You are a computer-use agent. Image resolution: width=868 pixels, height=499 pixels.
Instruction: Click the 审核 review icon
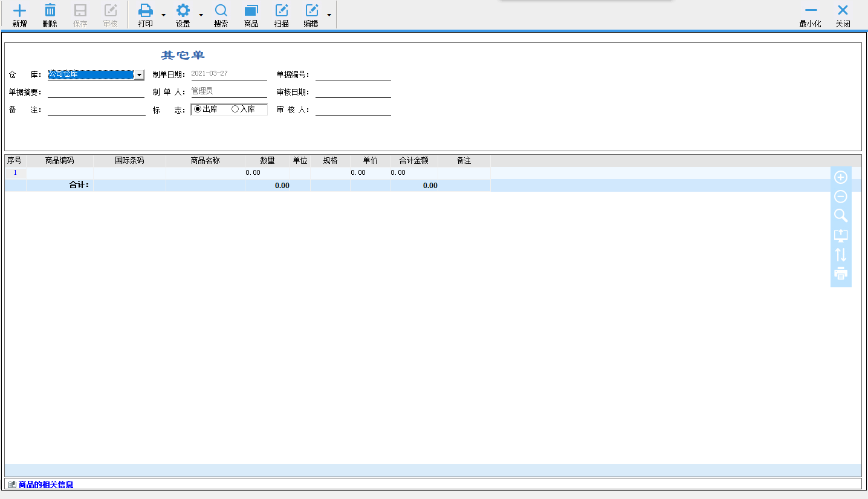pos(111,10)
